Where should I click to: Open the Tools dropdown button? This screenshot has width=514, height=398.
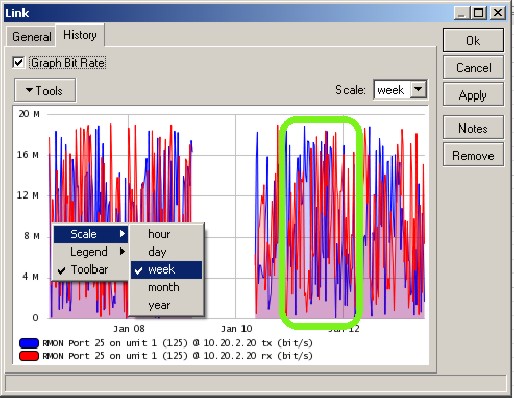tap(45, 90)
